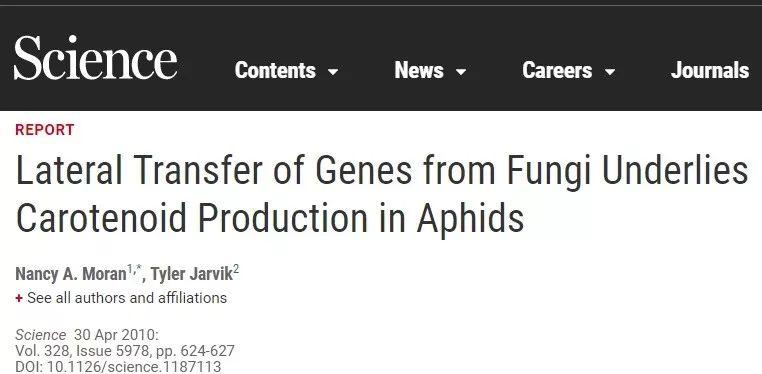Click the article title heading
Screen dimensions: 762x374
pyautogui.click(x=381, y=194)
